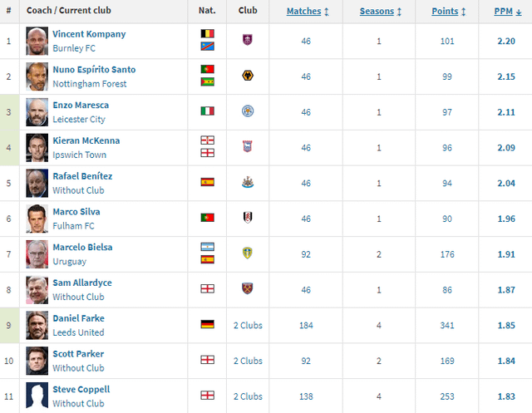The image size is (532, 413).
Task: Click Burnley FC club crest icon
Action: coord(247,41)
